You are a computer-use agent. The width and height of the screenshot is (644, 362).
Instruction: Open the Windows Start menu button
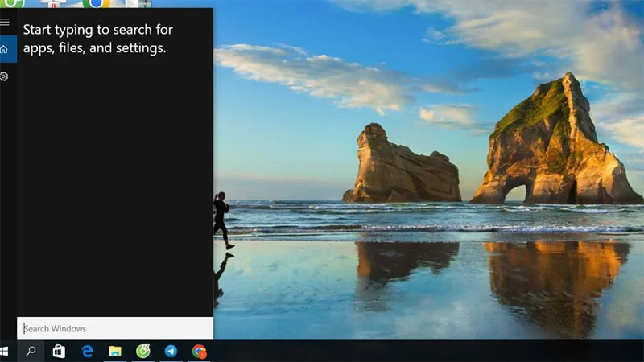(5, 351)
